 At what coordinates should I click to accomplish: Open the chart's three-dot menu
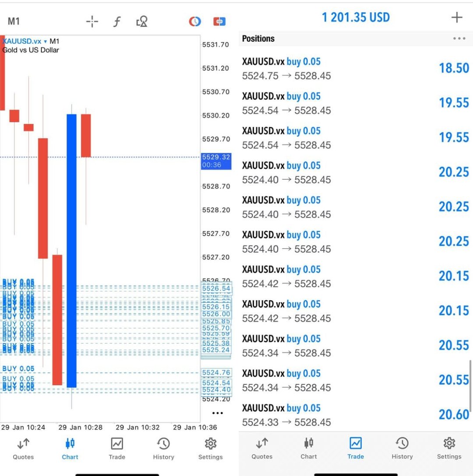point(218,413)
